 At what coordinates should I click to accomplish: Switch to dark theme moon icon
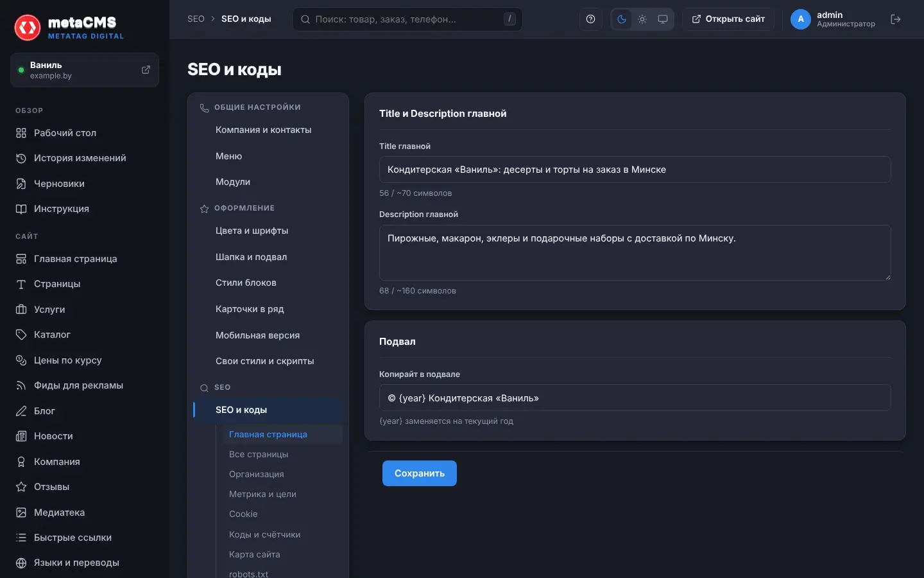tap(621, 19)
